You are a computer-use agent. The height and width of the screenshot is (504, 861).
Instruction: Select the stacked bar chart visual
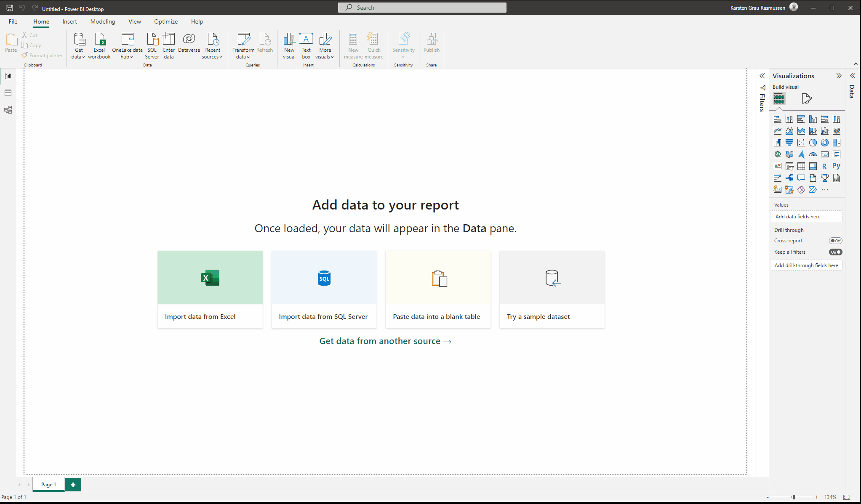pyautogui.click(x=778, y=119)
